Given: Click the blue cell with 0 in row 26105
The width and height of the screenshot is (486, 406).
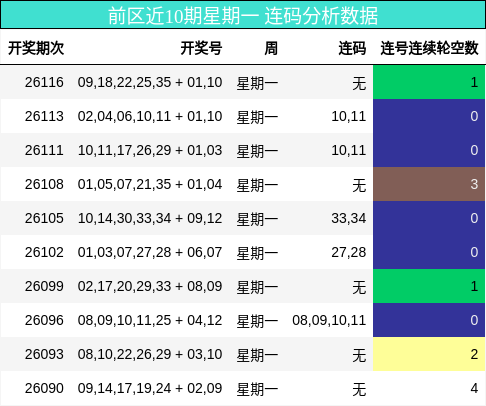Looking at the screenshot, I should (429, 218).
